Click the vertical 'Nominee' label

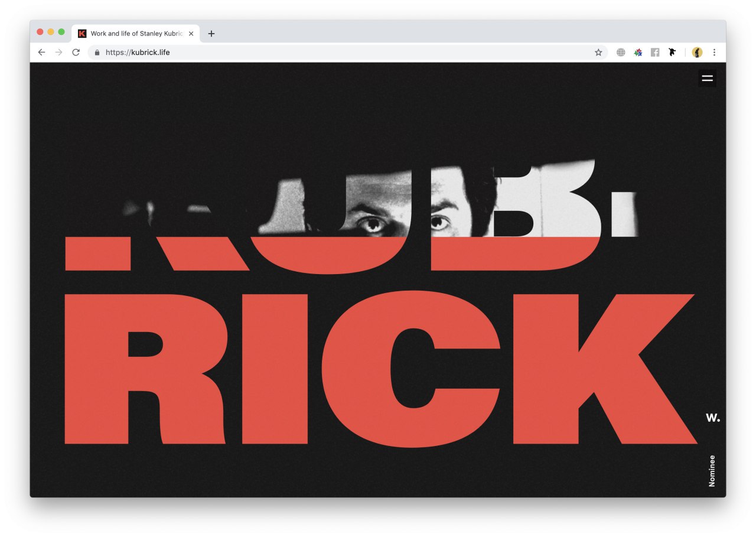[x=712, y=471]
